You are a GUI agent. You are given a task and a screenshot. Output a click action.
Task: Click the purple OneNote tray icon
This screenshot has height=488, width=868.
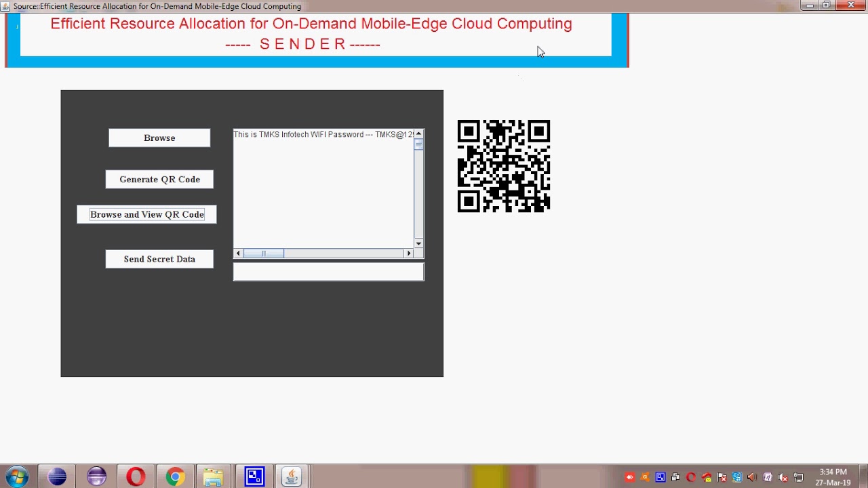768,477
